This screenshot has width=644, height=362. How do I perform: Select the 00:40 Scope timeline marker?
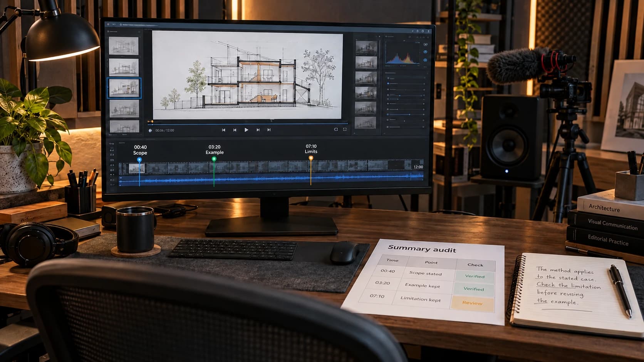(x=139, y=159)
